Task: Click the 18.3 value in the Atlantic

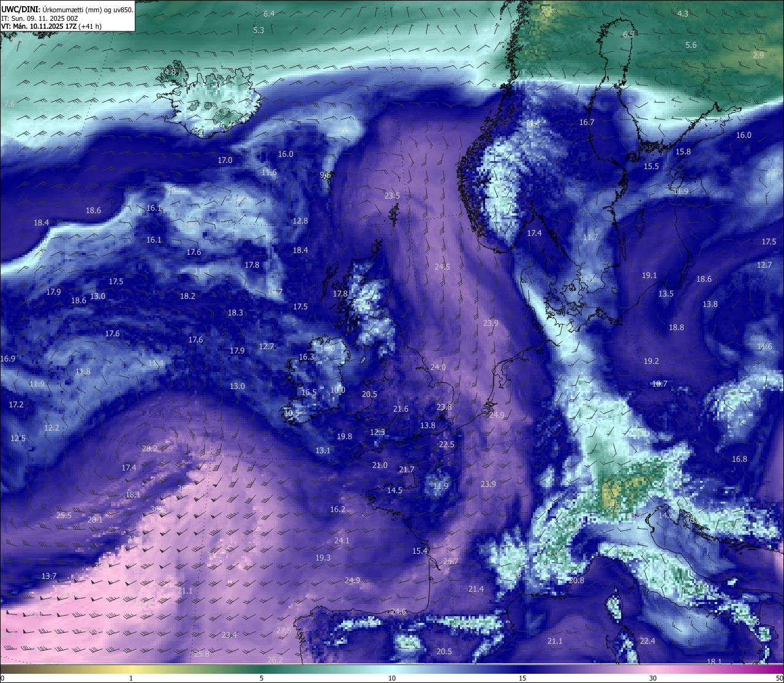Action: point(235,312)
